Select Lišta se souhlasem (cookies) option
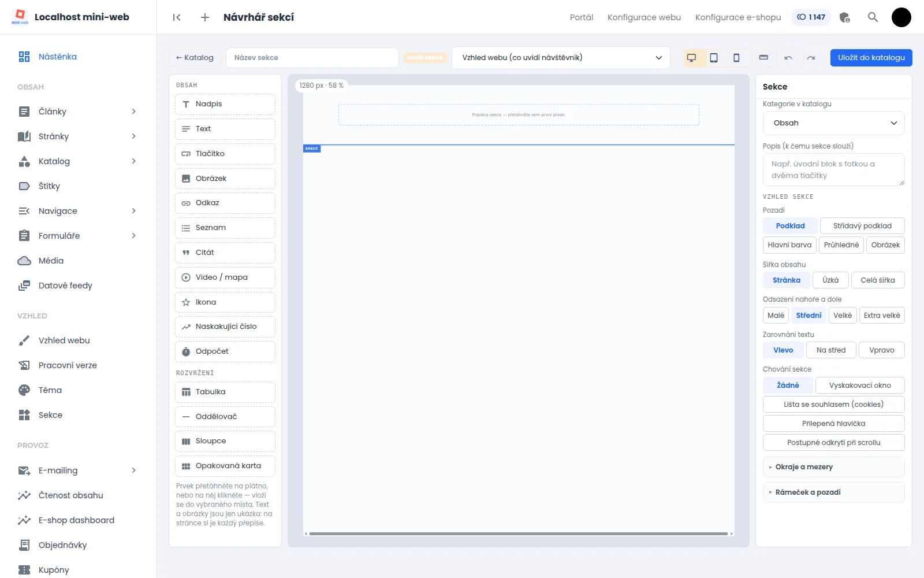 (833, 405)
